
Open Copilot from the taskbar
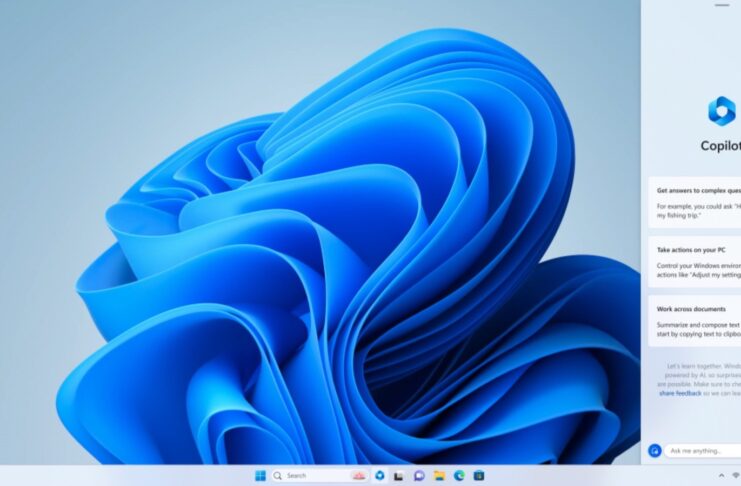click(x=379, y=476)
